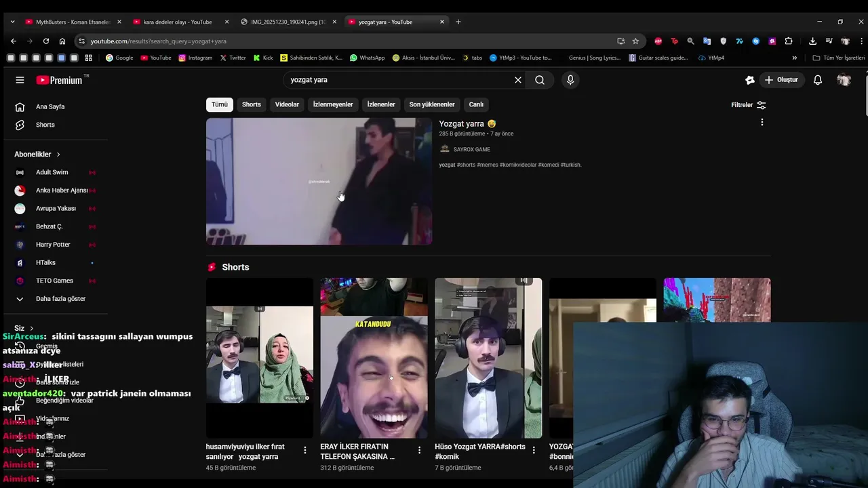868x488 pixels.
Task: Select the İzlenmeyenler filter chip
Action: [x=333, y=104]
